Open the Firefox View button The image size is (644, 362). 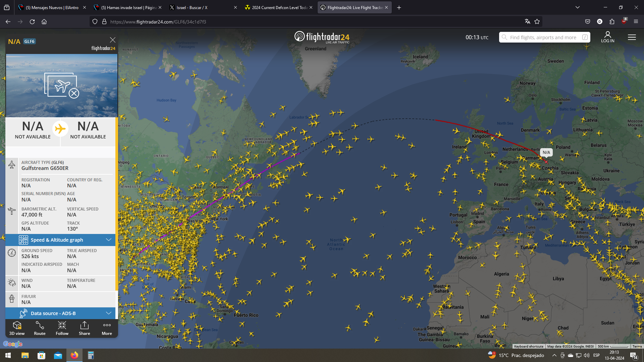7,7
